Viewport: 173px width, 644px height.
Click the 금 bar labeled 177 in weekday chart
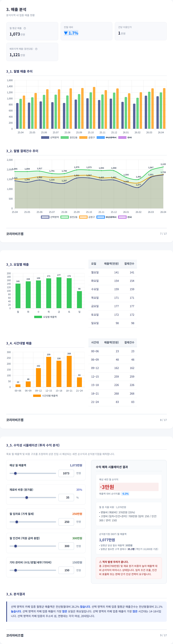(x=59, y=293)
